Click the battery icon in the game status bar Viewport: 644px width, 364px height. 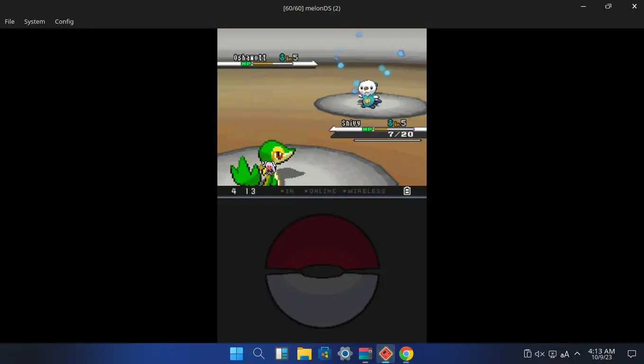pos(407,191)
